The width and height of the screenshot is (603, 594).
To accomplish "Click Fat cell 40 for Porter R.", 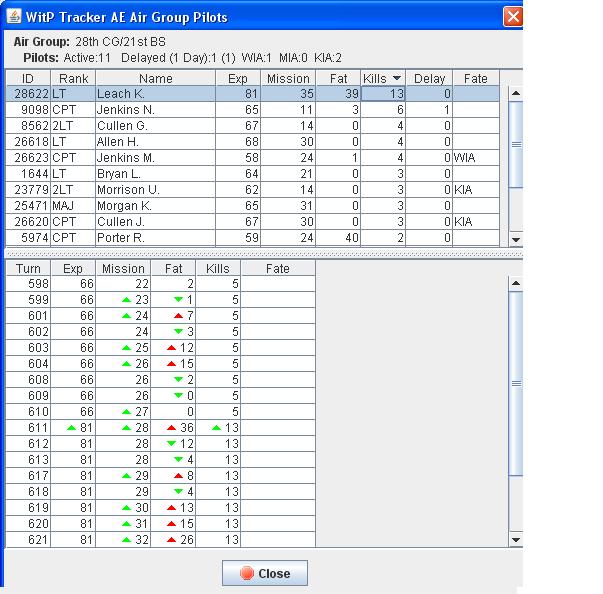I will 338,238.
